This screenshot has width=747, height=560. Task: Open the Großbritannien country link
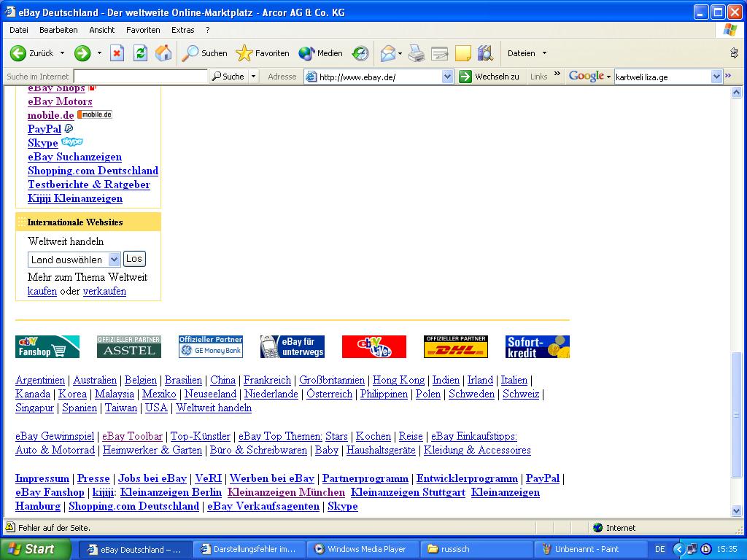tap(332, 380)
